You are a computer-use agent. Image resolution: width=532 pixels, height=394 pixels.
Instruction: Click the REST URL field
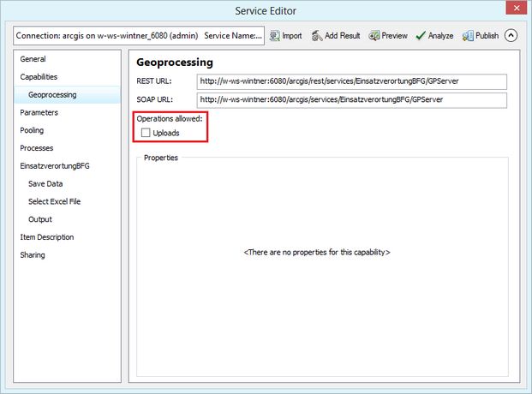352,81
